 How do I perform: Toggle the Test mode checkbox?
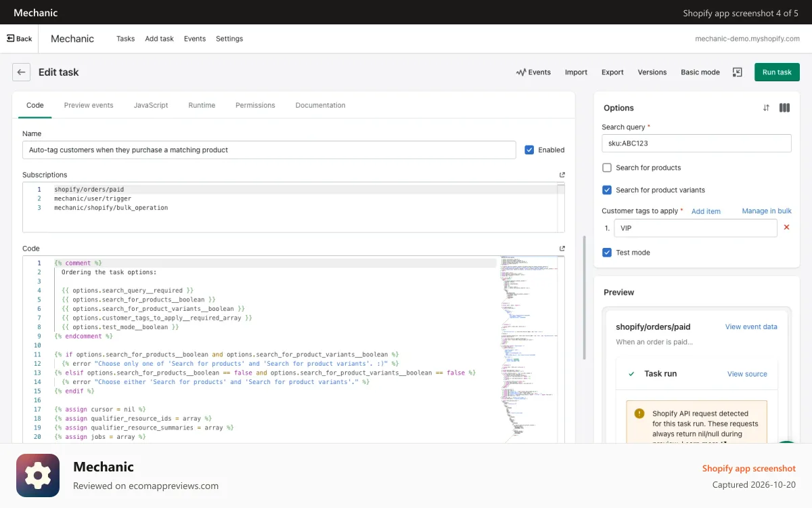607,252
